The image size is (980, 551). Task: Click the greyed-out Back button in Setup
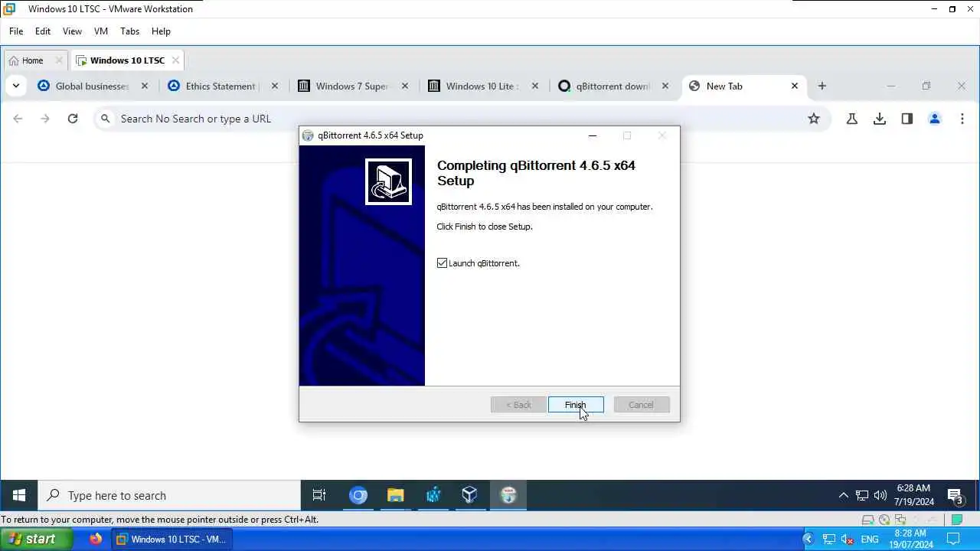(518, 405)
